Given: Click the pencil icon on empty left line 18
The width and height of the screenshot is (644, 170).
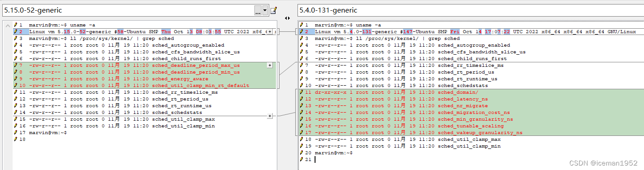Looking at the screenshot, I should (16, 139).
